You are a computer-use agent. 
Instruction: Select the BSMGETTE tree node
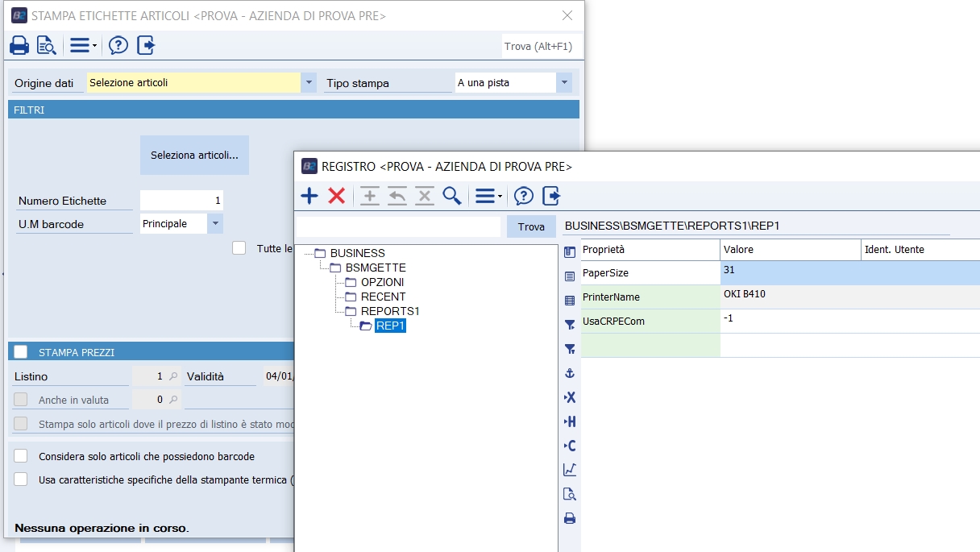point(376,268)
